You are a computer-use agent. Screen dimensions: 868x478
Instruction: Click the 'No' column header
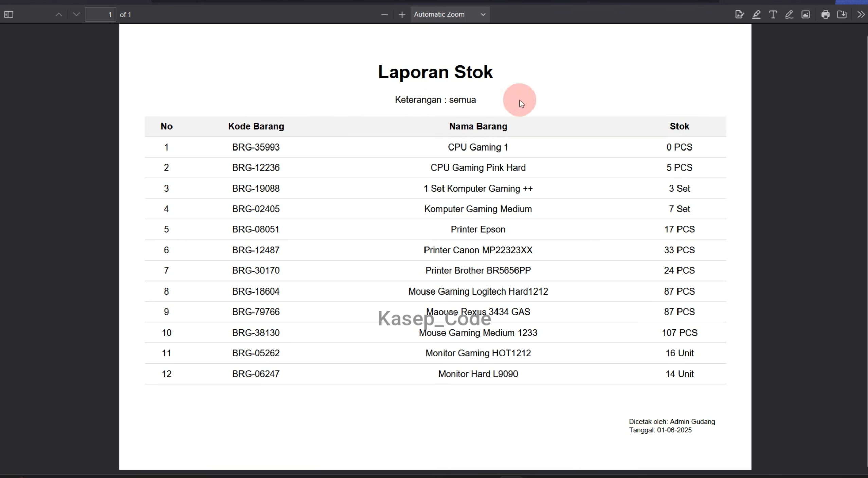click(166, 126)
